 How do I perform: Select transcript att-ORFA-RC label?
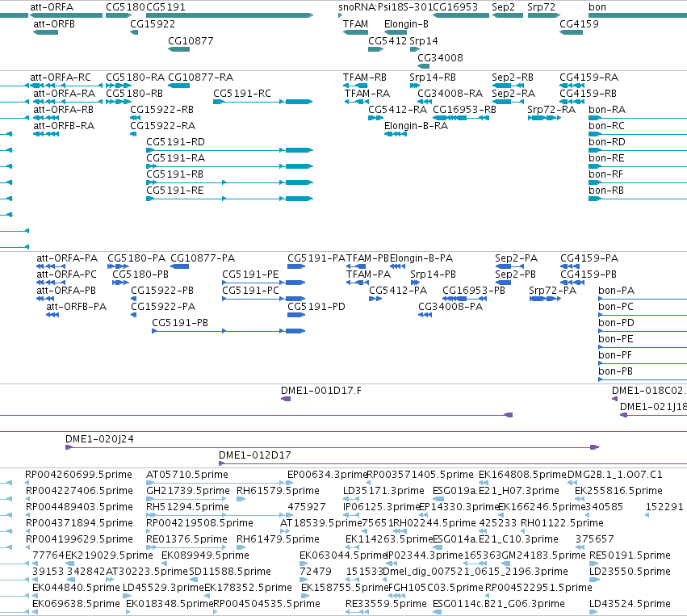click(x=61, y=78)
